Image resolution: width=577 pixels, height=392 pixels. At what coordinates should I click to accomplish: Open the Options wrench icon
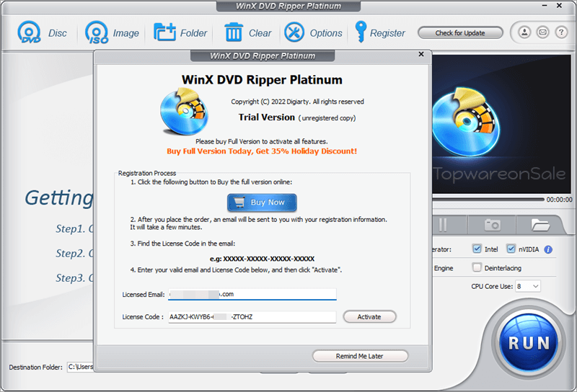(x=294, y=32)
